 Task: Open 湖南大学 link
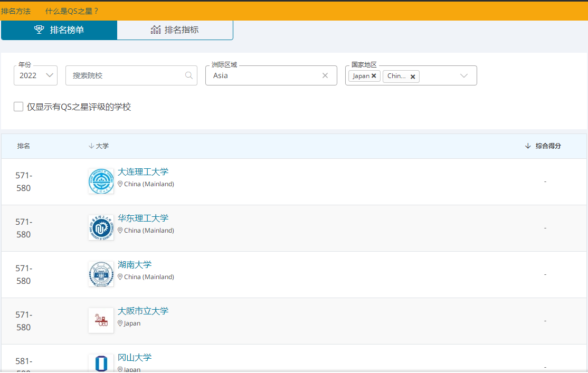click(x=135, y=265)
